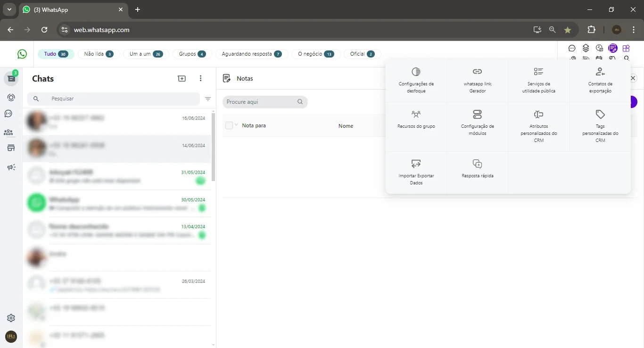Open the chat dated 30/05/2024

[x=117, y=204]
